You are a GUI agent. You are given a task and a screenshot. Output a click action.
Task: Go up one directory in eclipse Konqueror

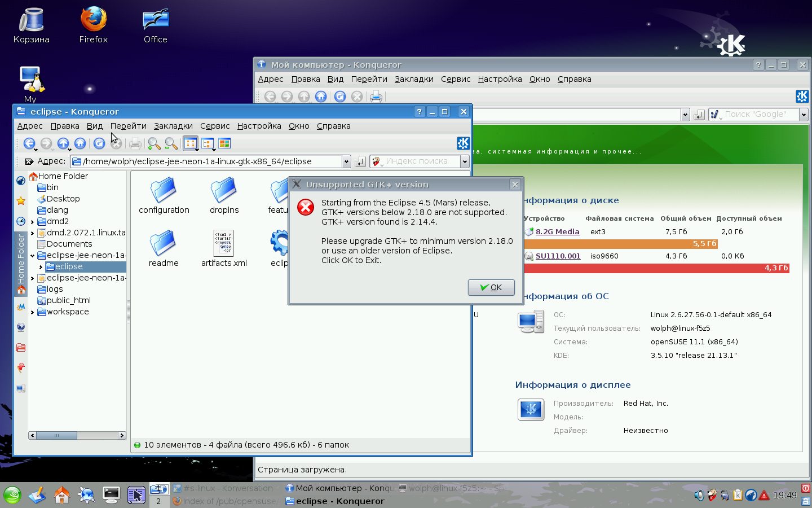click(63, 143)
